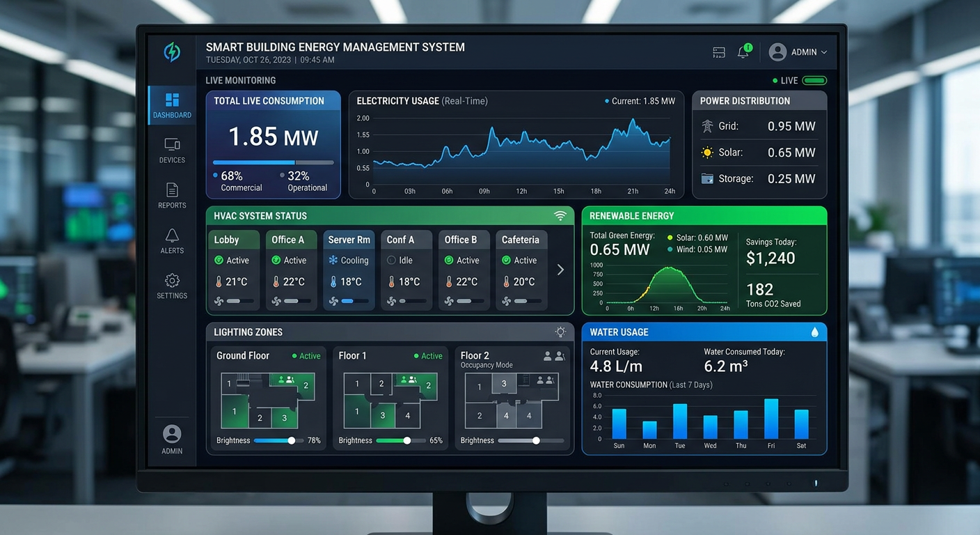
Task: Adjust the Floor 1 brightness slider
Action: coord(400,441)
